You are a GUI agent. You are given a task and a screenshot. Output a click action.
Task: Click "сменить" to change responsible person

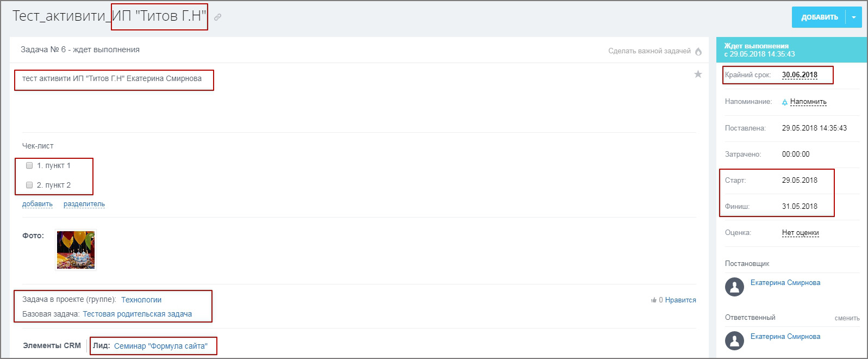847,318
